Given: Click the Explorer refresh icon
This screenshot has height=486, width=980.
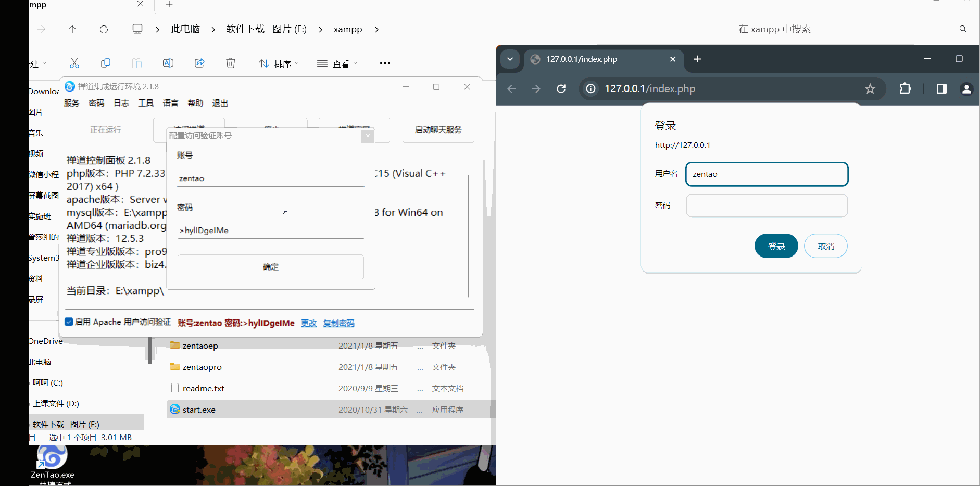Looking at the screenshot, I should point(104,29).
